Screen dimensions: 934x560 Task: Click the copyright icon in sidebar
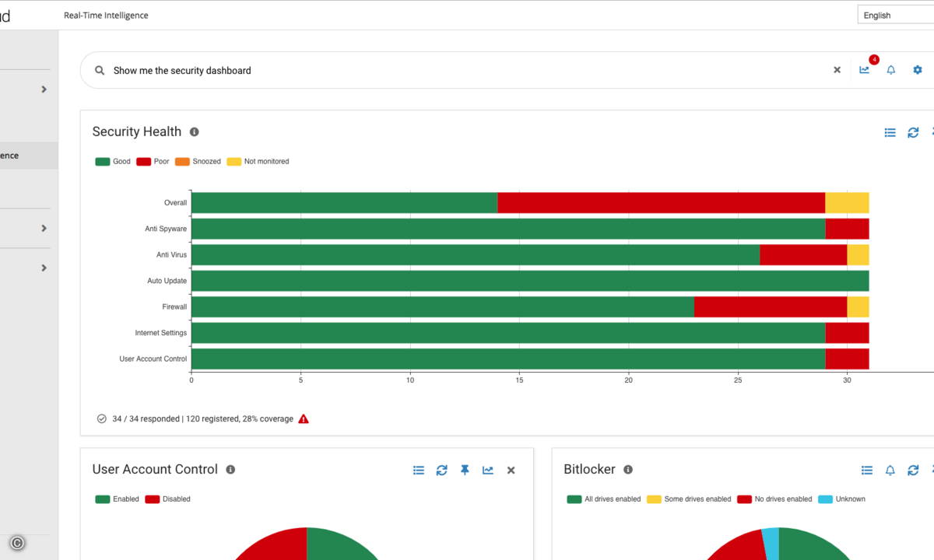(17, 544)
